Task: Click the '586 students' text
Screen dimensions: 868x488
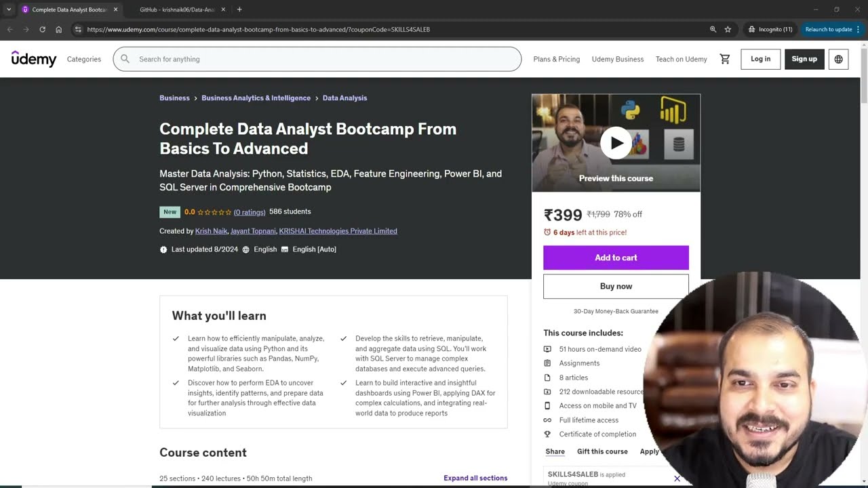Action: 290,211
